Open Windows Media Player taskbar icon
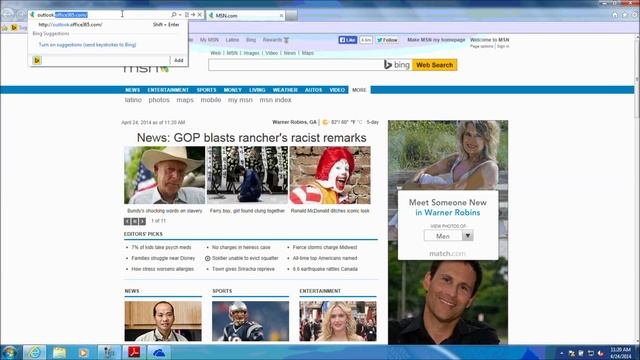Screen dimensions: 640x360 (84, 352)
